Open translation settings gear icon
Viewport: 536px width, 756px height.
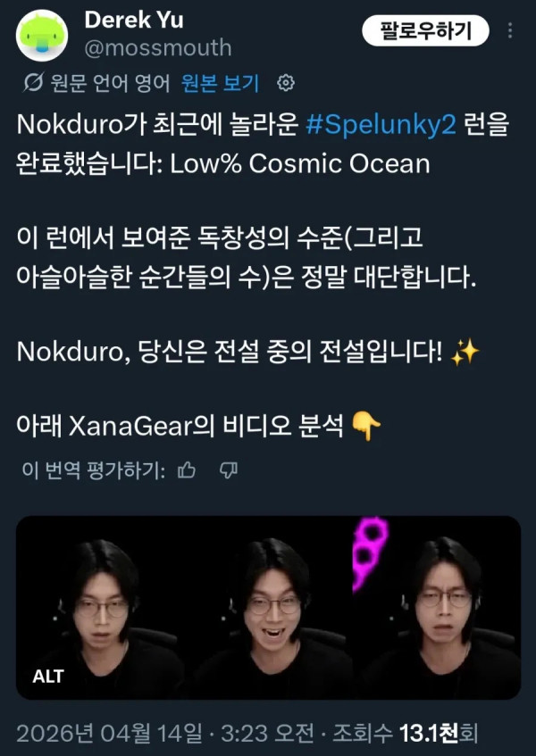click(x=286, y=83)
